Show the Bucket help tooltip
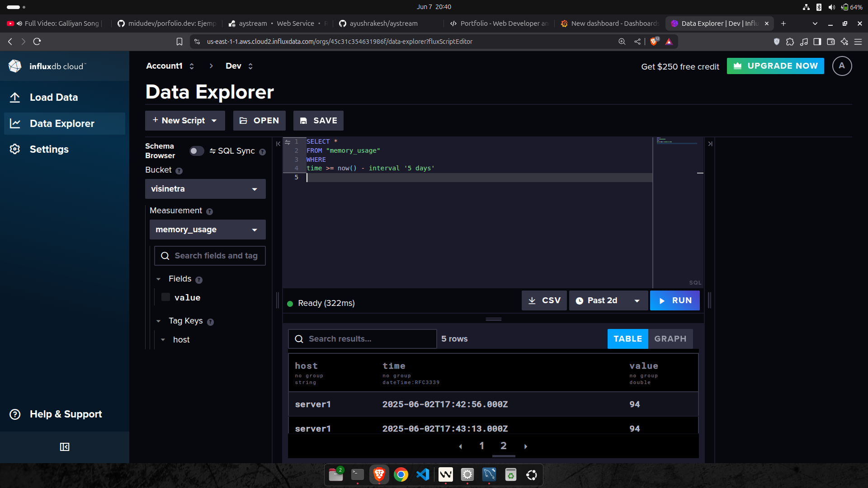The height and width of the screenshot is (488, 868). point(179,171)
